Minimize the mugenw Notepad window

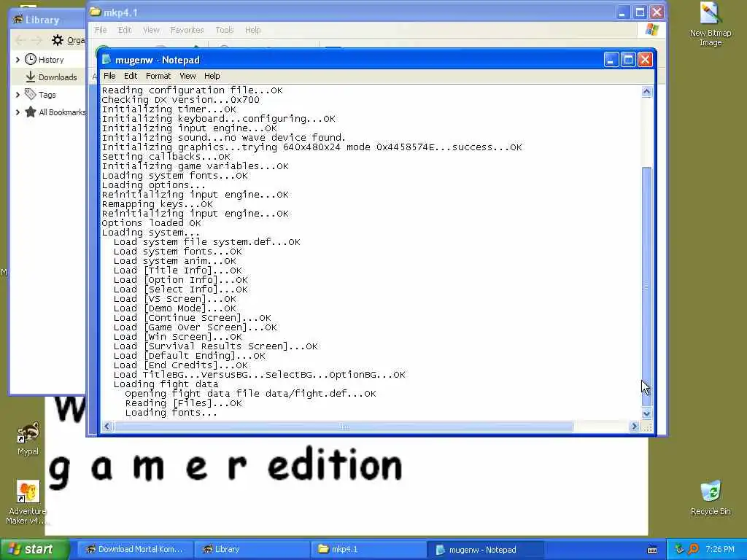[611, 60]
